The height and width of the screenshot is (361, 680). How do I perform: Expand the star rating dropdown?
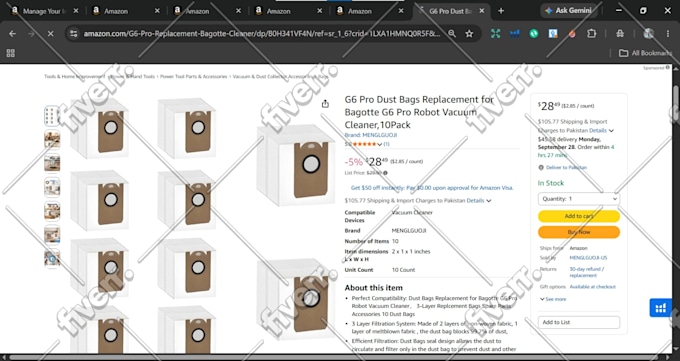tap(379, 144)
